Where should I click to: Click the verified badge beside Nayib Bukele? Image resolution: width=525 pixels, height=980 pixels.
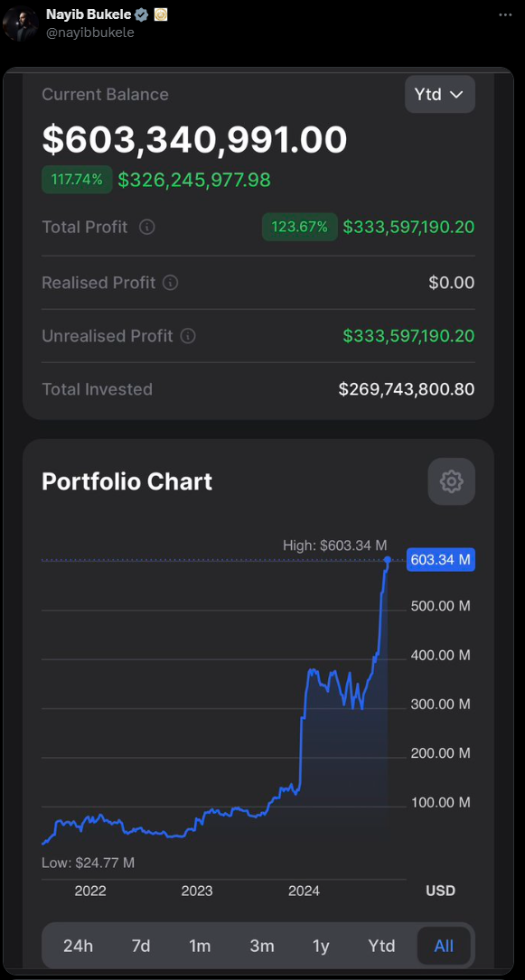pyautogui.click(x=141, y=14)
